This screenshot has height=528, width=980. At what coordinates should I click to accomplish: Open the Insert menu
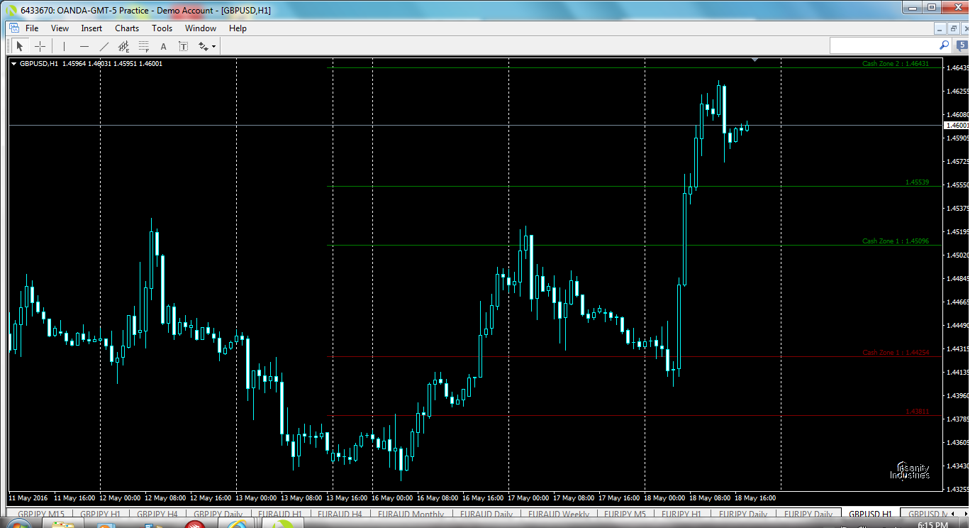click(x=91, y=28)
